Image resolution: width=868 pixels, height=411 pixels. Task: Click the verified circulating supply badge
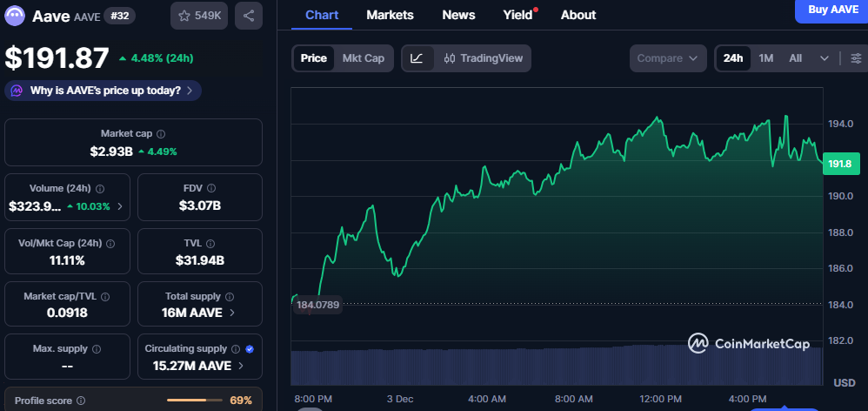click(x=250, y=348)
